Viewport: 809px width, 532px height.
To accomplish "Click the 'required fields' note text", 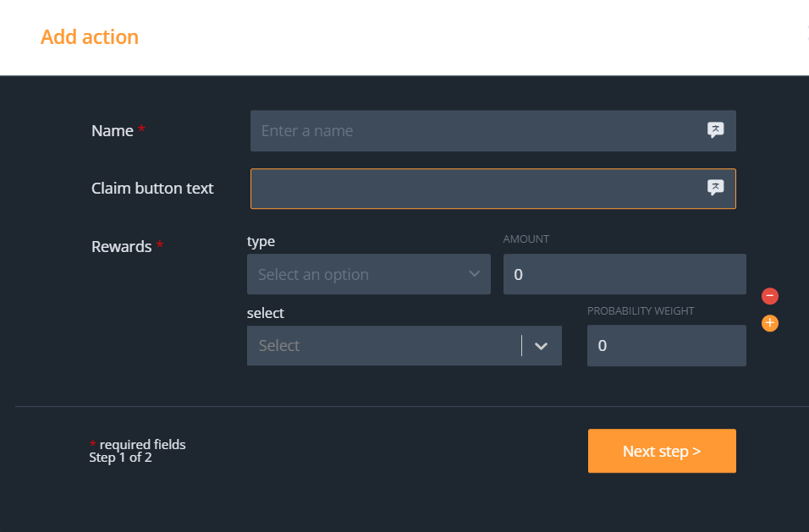I will click(x=142, y=445).
